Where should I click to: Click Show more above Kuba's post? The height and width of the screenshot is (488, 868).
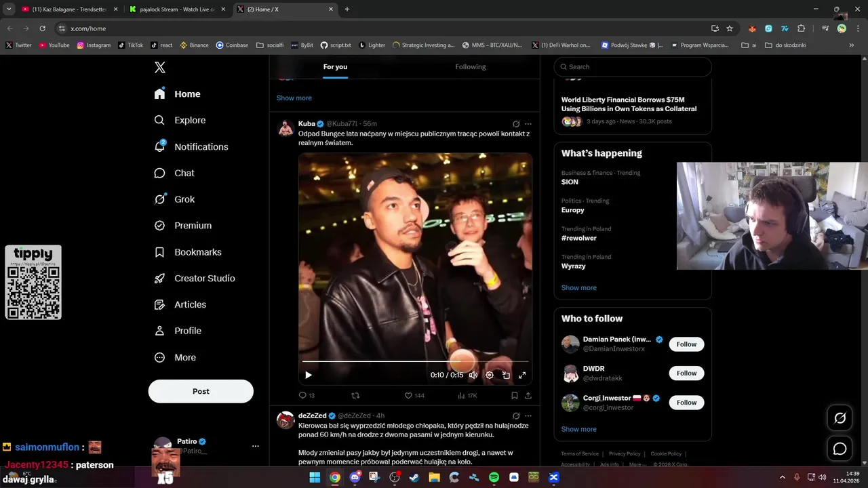point(294,98)
